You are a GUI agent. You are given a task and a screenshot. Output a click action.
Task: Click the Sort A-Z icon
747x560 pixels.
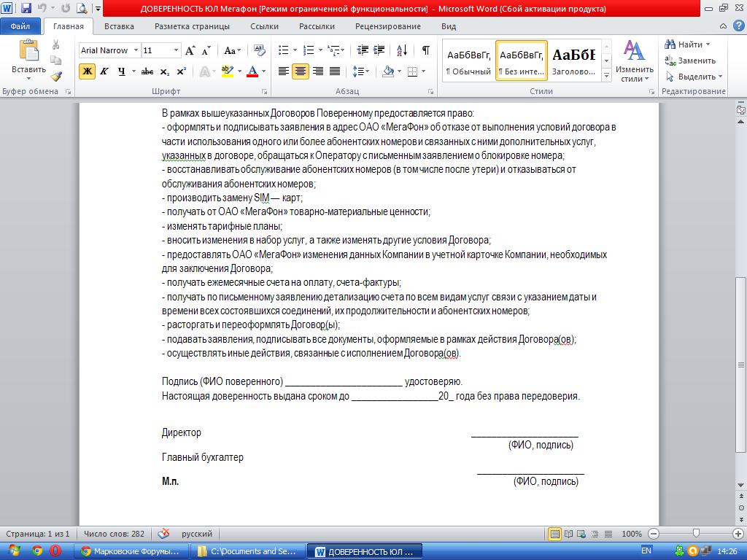pyautogui.click(x=403, y=50)
